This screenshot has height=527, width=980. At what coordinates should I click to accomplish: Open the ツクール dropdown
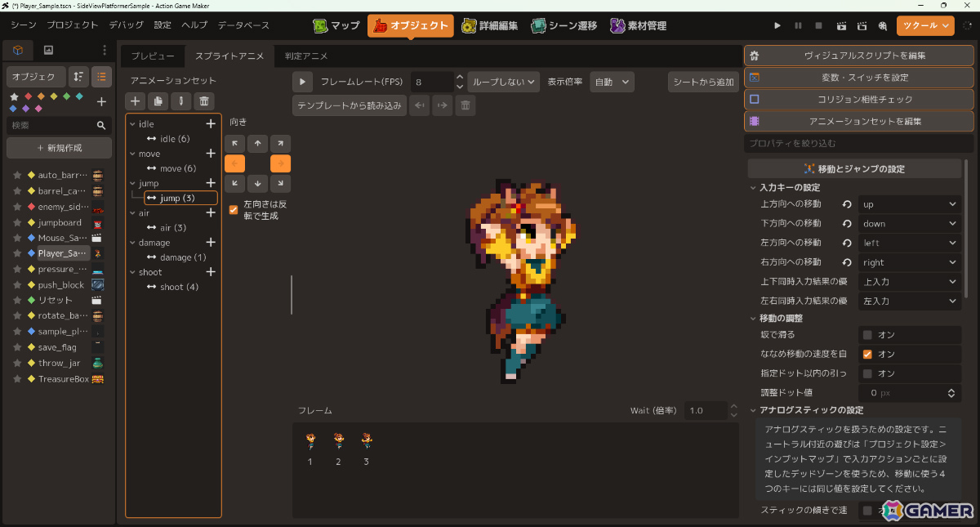point(925,25)
